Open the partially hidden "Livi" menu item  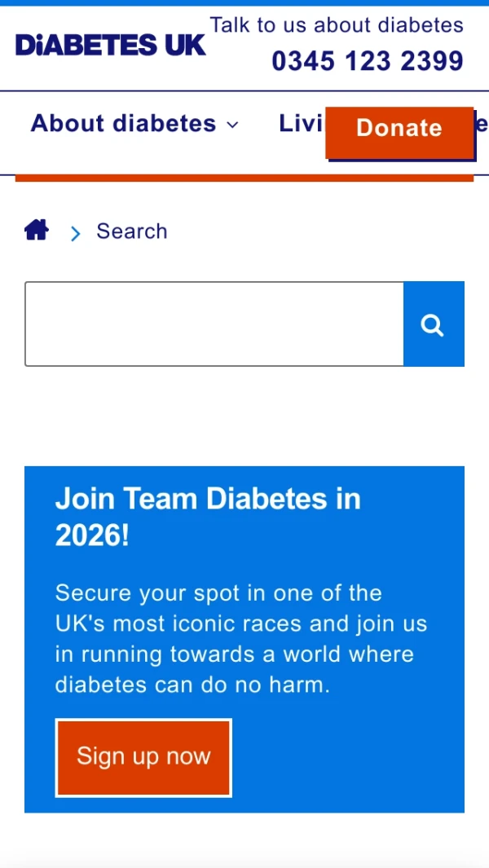300,124
